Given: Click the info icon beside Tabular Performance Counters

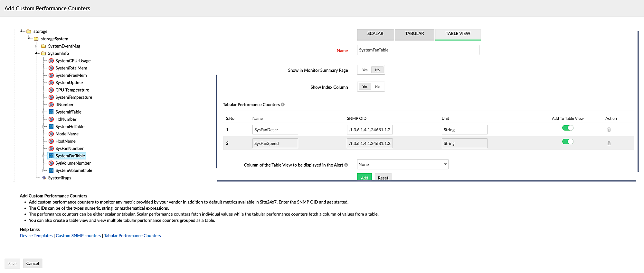Looking at the screenshot, I should [283, 105].
